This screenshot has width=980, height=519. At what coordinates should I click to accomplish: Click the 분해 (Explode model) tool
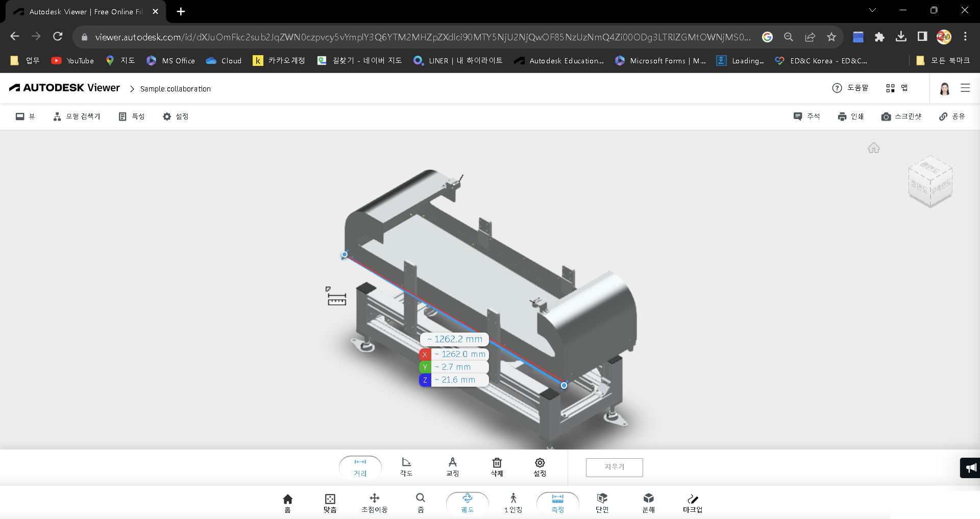[x=648, y=502]
